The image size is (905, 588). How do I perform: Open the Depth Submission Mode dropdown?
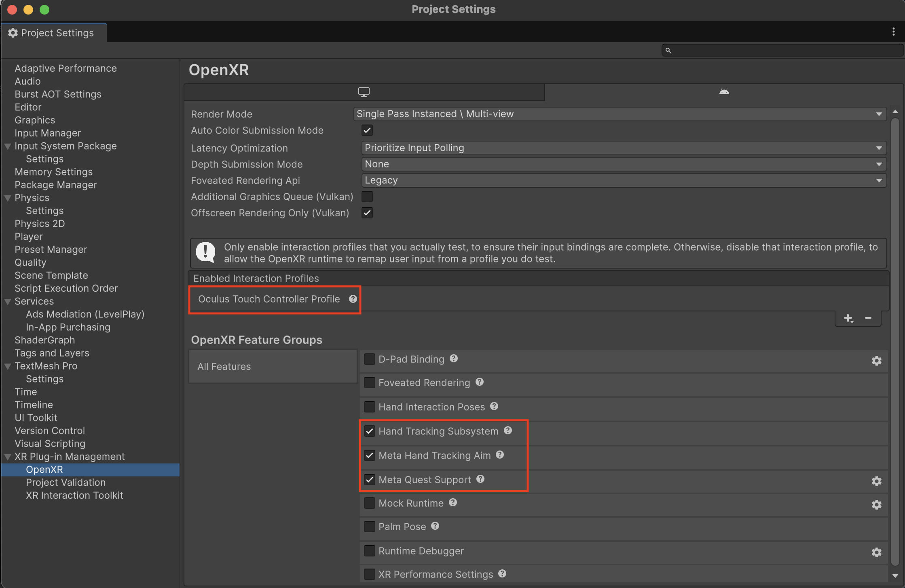(x=620, y=164)
